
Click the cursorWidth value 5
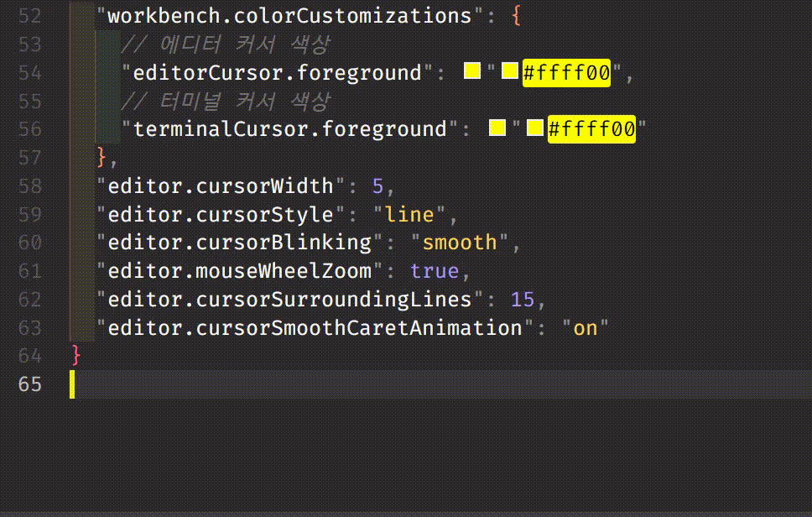(x=377, y=186)
